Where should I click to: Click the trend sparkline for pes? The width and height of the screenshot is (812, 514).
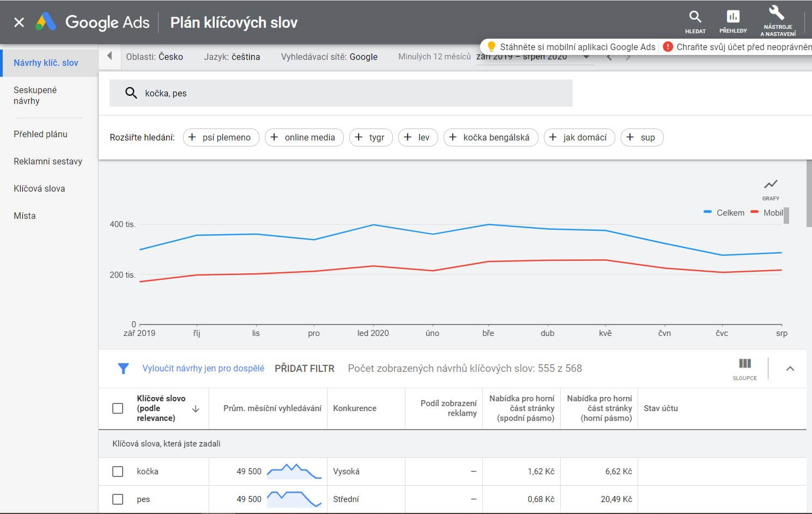(294, 499)
